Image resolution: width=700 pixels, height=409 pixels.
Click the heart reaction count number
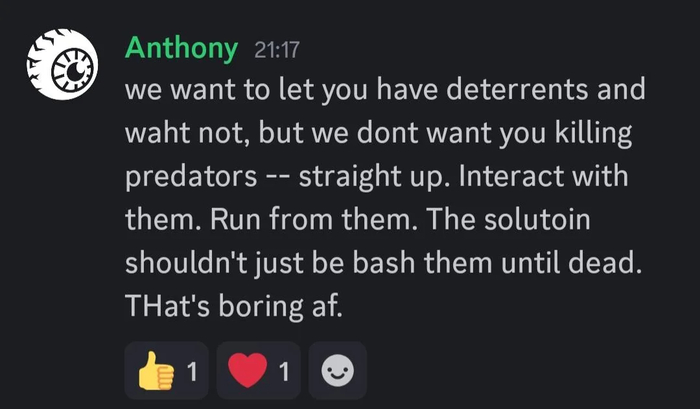(x=283, y=371)
